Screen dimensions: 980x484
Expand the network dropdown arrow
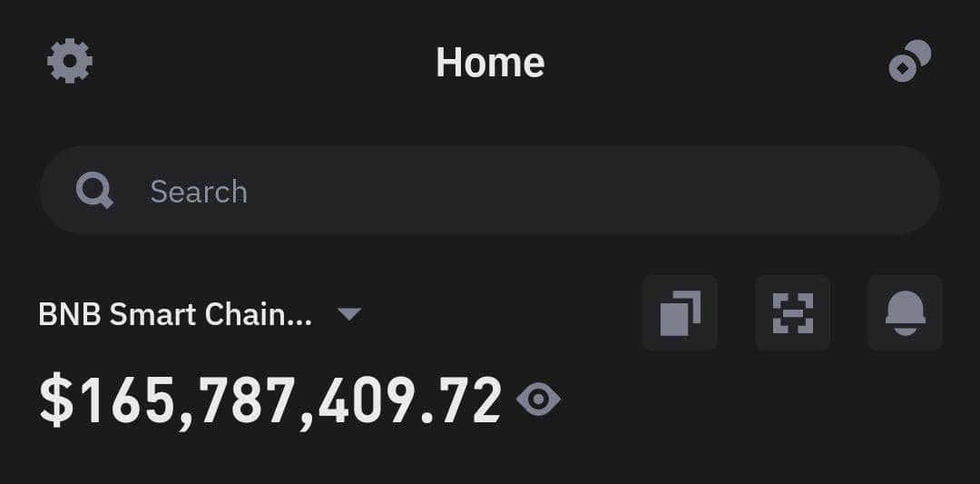pyautogui.click(x=349, y=314)
